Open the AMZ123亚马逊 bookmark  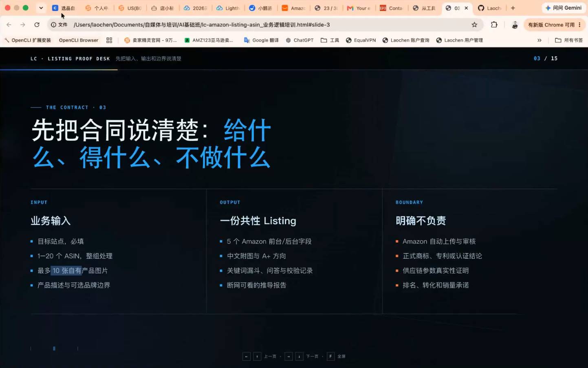[209, 40]
